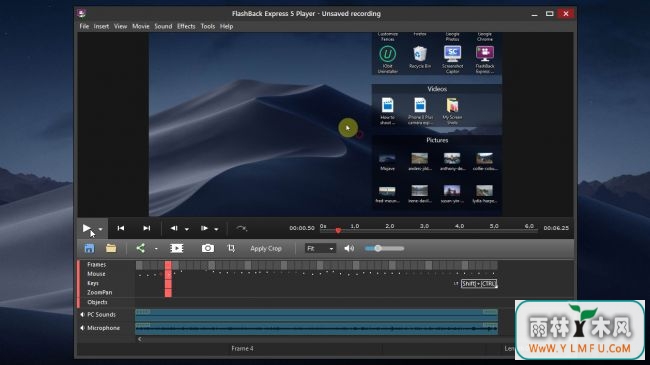This screenshot has height=365, width=650.
Task: Click the Videos group heading in preview
Action: (x=437, y=89)
